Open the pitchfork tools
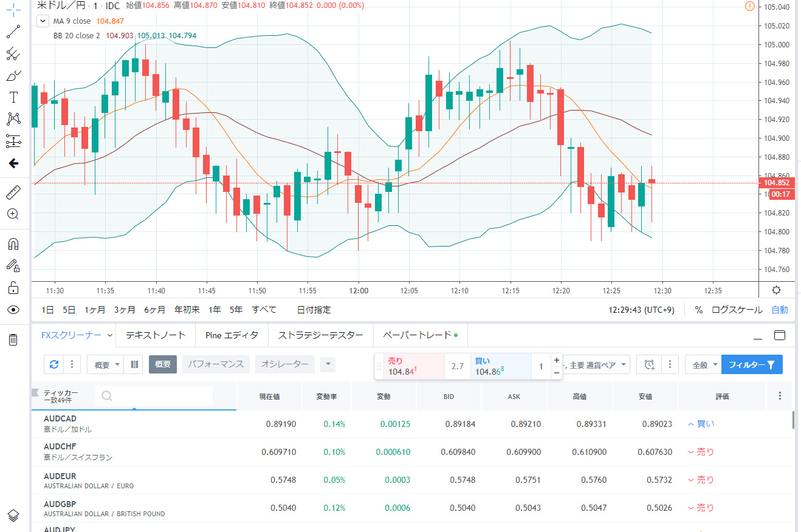The image size is (801, 532). pos(13,54)
